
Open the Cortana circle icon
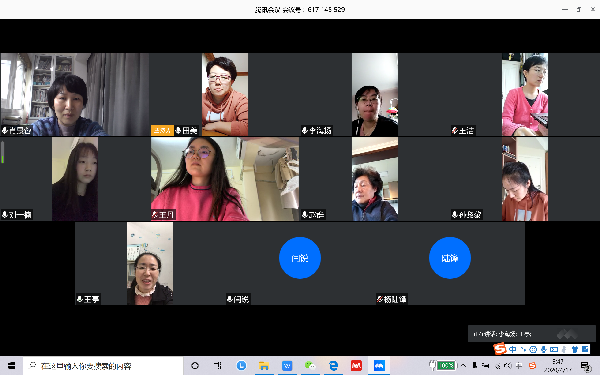click(195, 366)
